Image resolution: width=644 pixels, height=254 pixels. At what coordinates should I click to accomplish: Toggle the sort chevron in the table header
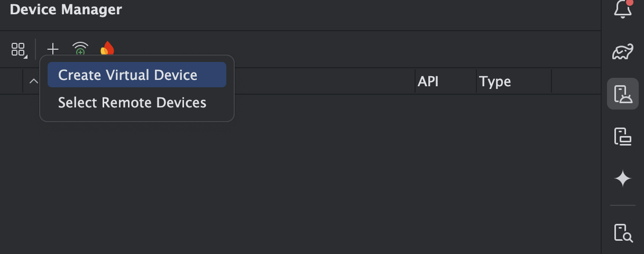pos(33,81)
